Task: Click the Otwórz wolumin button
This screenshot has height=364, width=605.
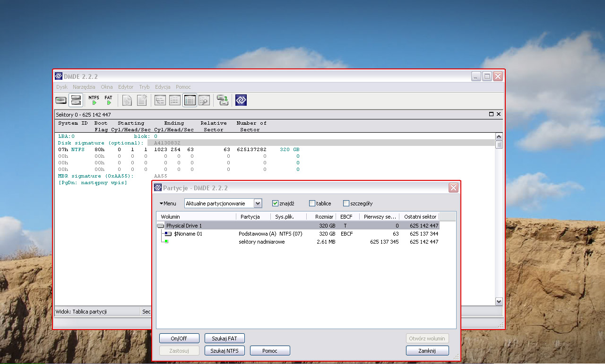Action: pos(427,339)
